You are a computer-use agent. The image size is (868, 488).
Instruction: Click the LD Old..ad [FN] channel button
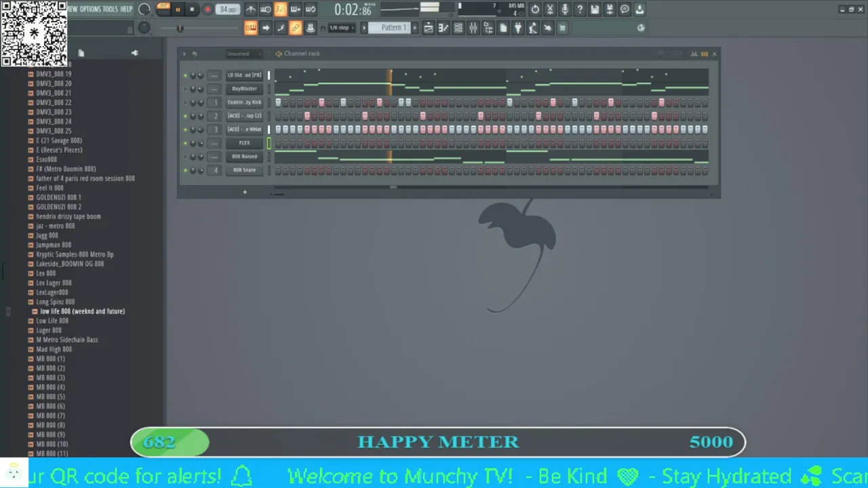click(x=244, y=75)
